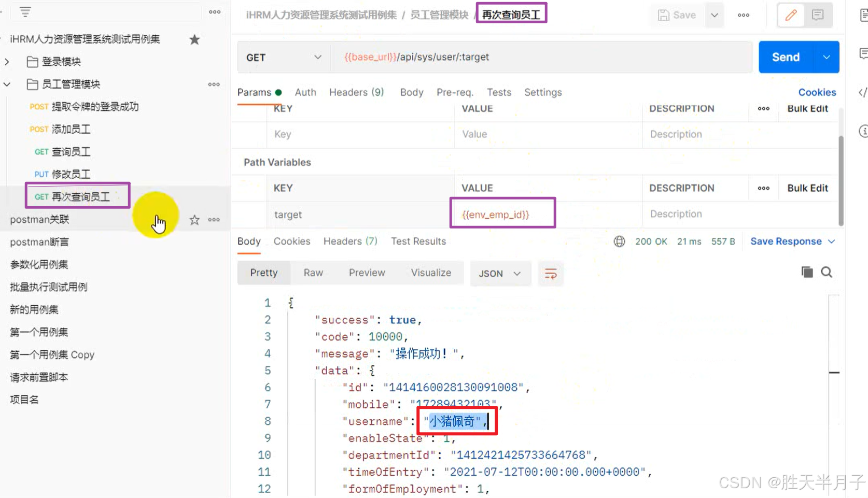Star the iHRM collection
This screenshot has width=868, height=498.
coord(194,39)
